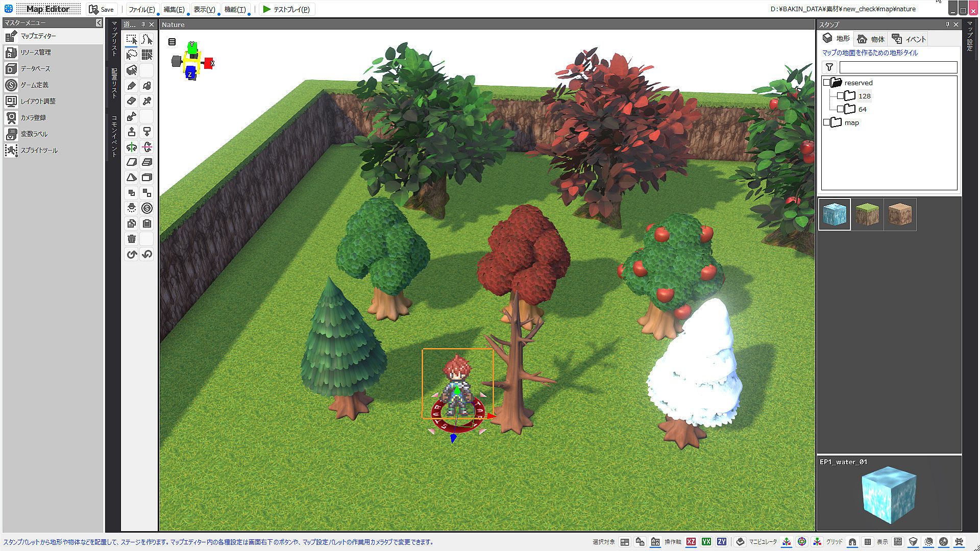Screen dimensions: 980x551
Task: Open スプライトツール in master menu
Action: [39, 151]
